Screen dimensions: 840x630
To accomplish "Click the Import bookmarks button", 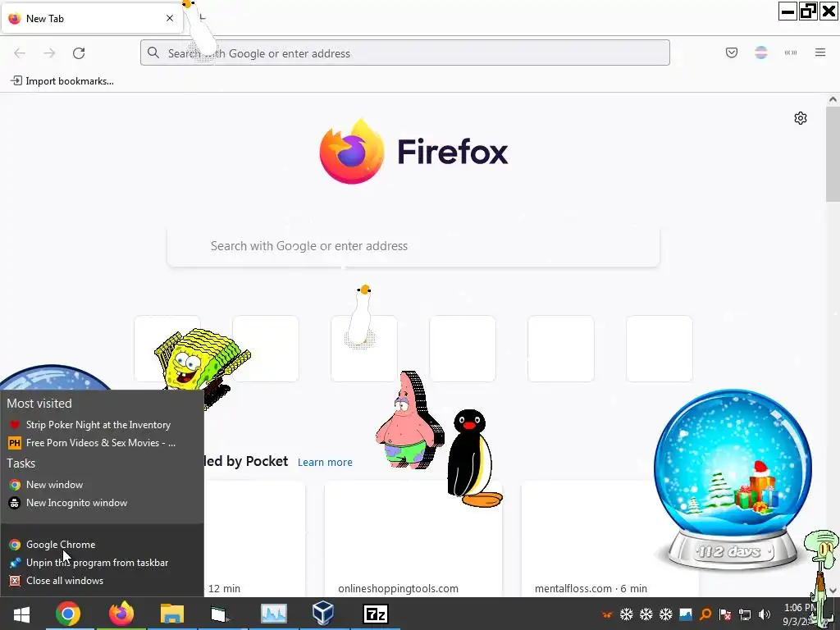I will click(62, 81).
